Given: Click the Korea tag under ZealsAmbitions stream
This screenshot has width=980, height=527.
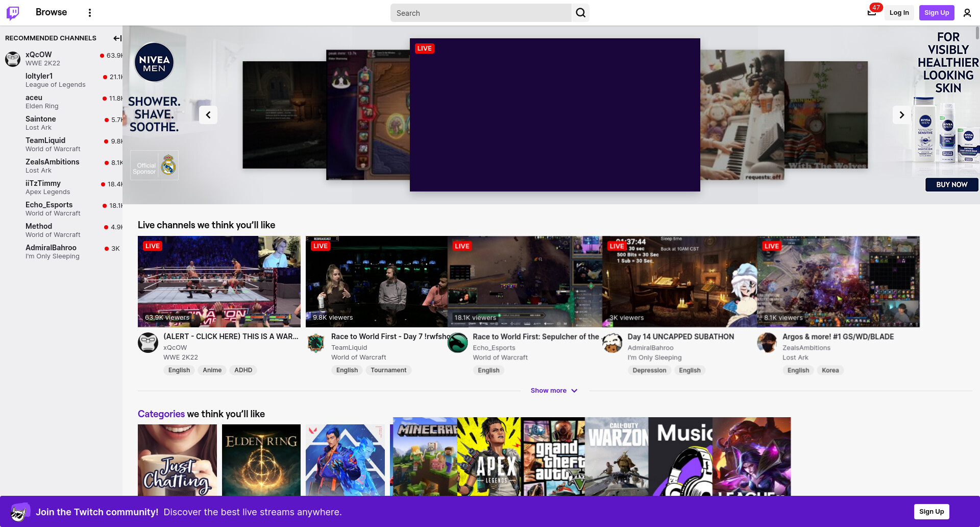Looking at the screenshot, I should (830, 370).
